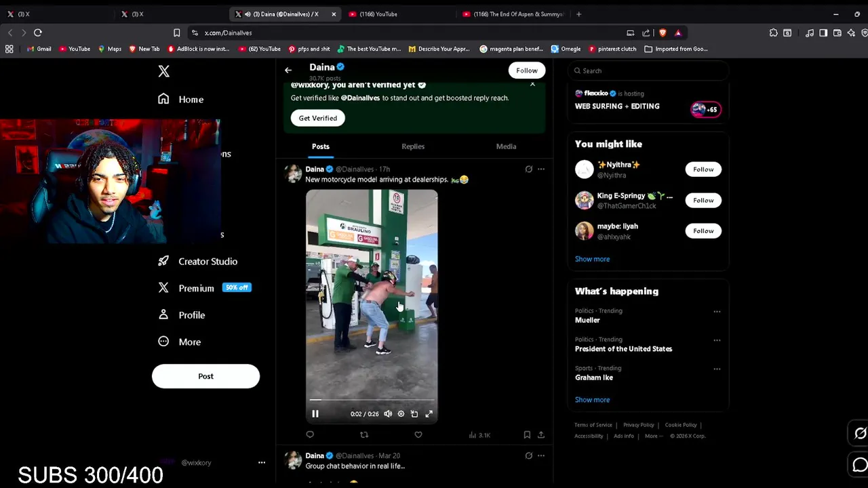Viewport: 868px width, 488px height.
Task: Open options for the Graham Ike trend
Action: 717,369
